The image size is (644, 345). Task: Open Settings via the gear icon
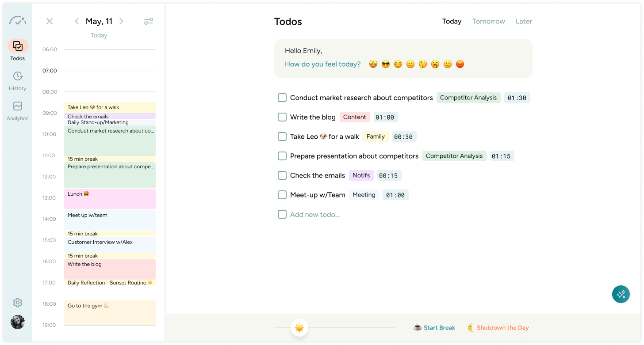point(18,302)
